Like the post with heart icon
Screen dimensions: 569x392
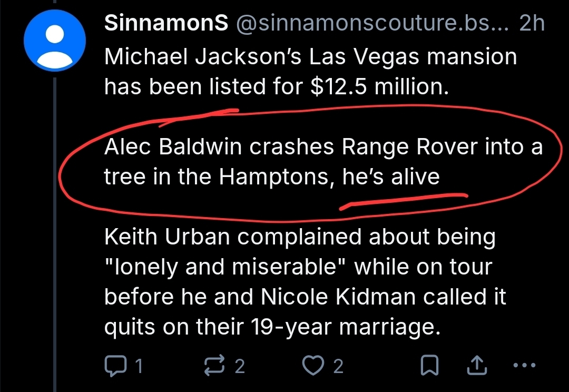pyautogui.click(x=315, y=365)
